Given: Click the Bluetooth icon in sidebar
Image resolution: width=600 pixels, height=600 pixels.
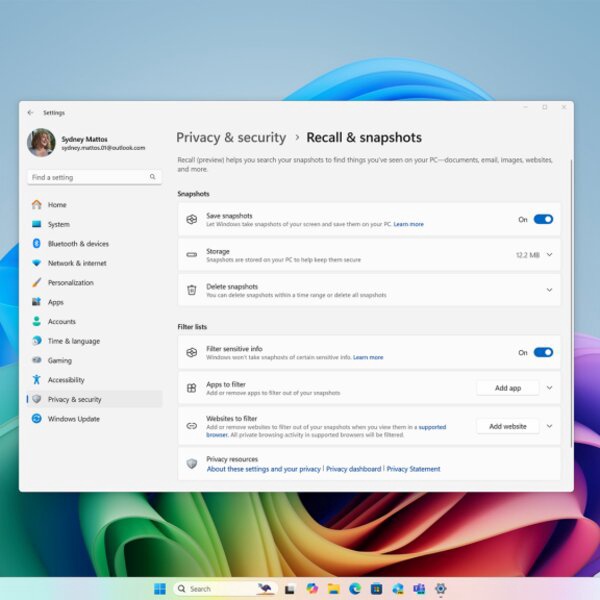Looking at the screenshot, I should [37, 243].
